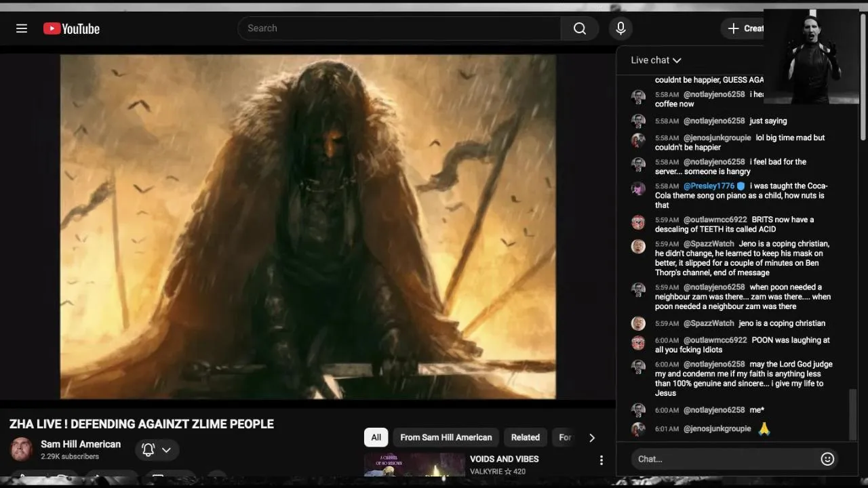Click @notlayjeno6258 avatar on 'just saying'

(x=638, y=121)
